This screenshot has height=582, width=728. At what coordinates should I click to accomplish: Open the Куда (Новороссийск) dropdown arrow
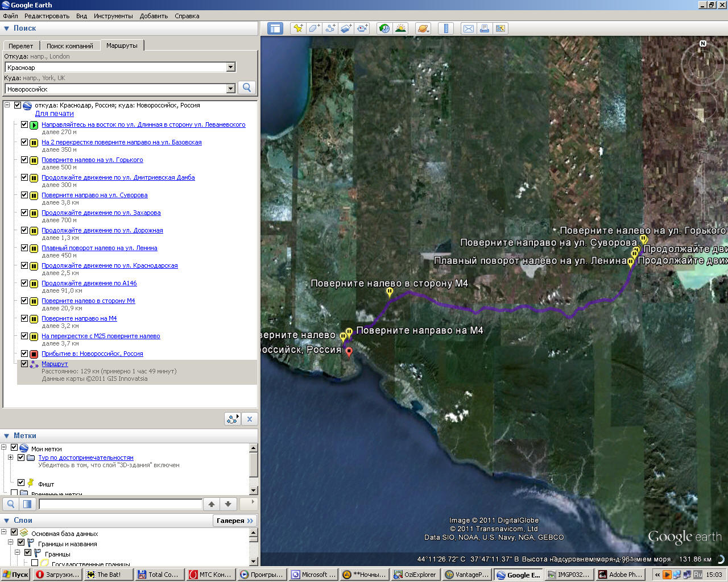(x=230, y=89)
